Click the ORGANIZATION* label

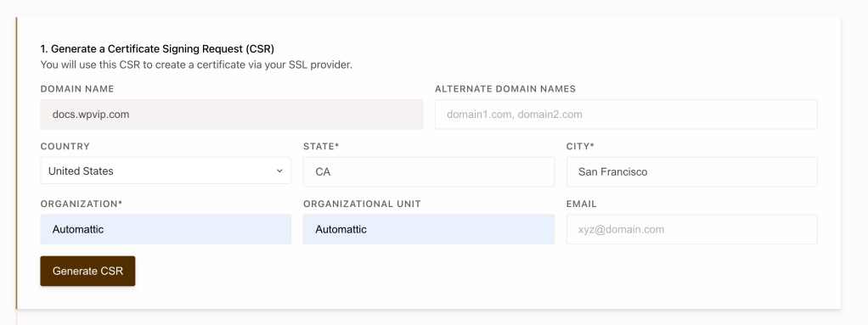pos(82,204)
